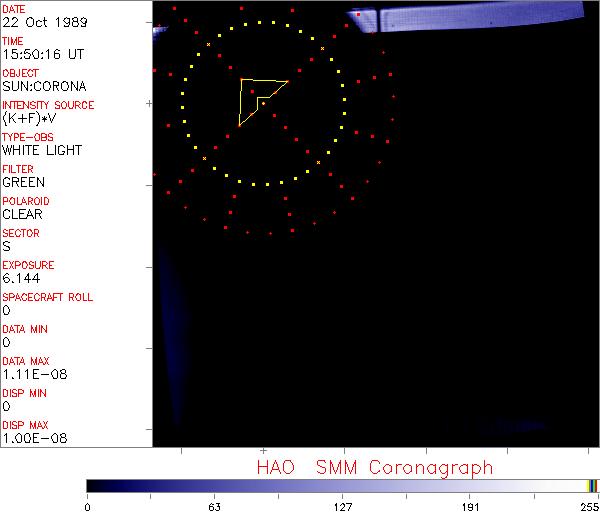This screenshot has height=512, width=600.
Task: Select the object value "SUN:CORONA"
Action: pos(42,86)
